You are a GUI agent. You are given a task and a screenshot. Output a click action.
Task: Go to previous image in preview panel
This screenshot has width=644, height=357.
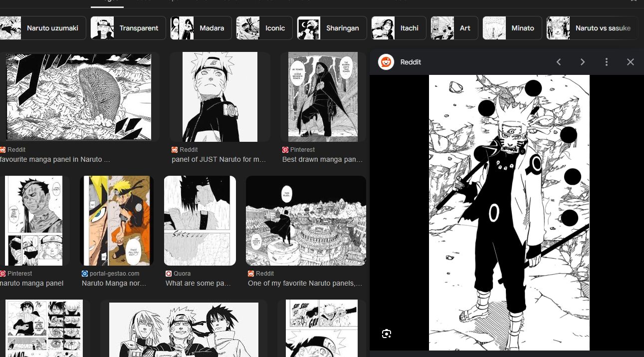click(559, 62)
